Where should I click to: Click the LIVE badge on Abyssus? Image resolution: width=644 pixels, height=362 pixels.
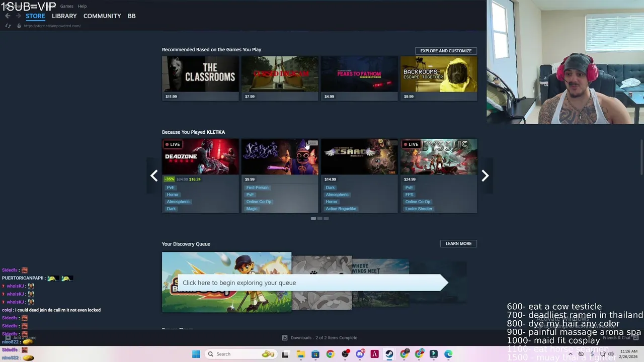(x=411, y=144)
